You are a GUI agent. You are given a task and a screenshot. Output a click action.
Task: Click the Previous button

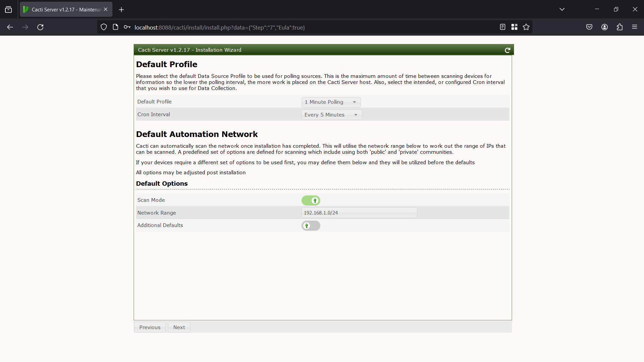[150, 327]
